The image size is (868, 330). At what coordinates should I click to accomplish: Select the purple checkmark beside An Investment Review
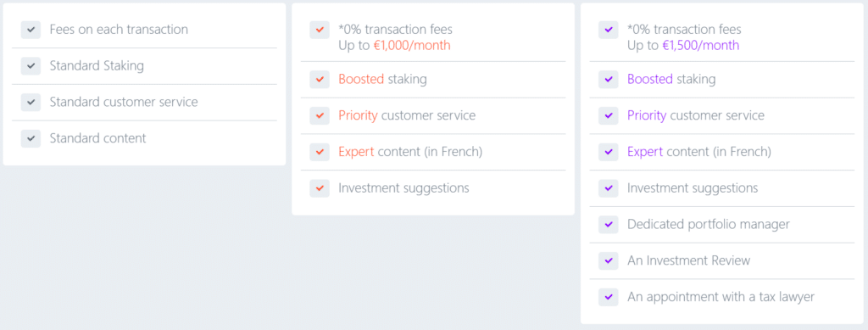609,260
